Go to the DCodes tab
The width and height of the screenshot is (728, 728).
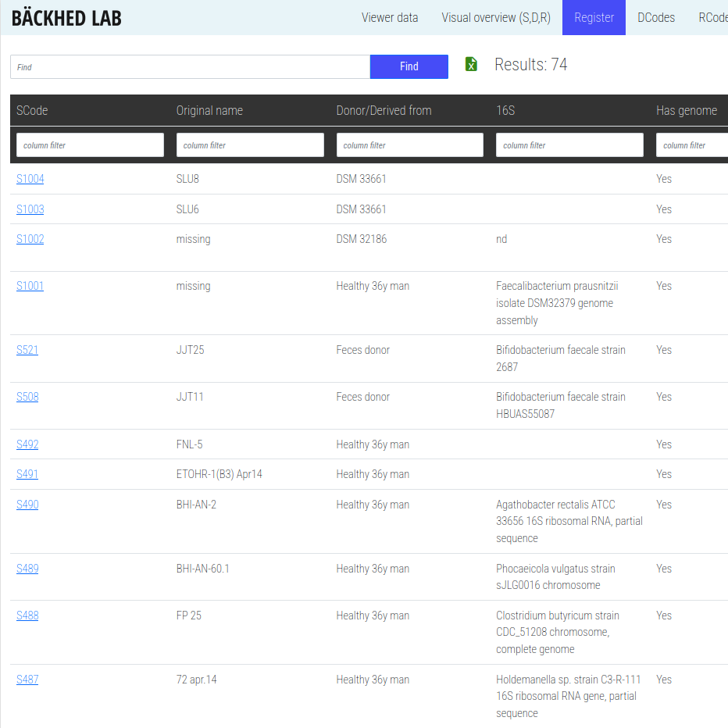click(x=656, y=17)
